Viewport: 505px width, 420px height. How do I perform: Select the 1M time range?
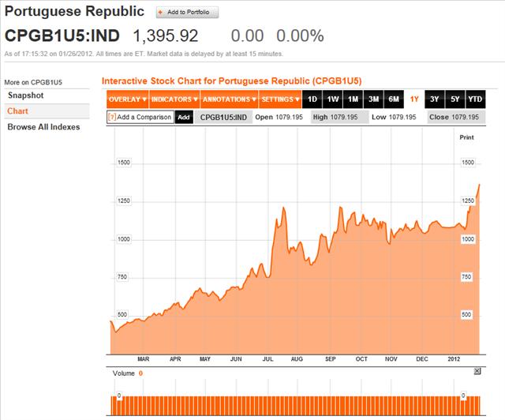pyautogui.click(x=353, y=99)
